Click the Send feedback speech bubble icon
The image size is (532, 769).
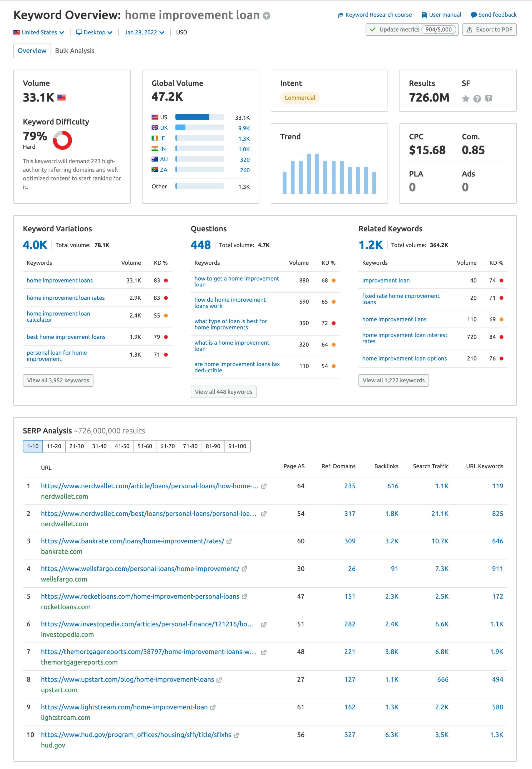click(x=473, y=15)
